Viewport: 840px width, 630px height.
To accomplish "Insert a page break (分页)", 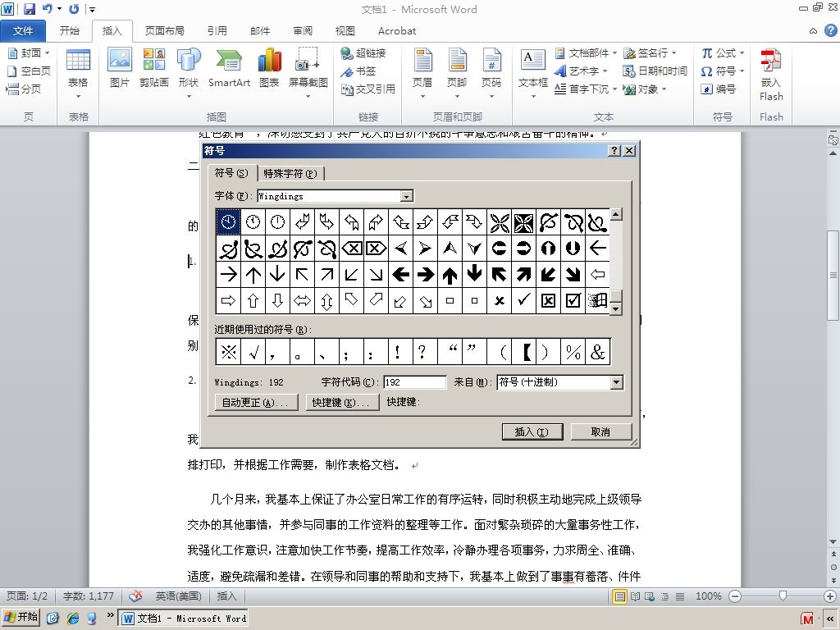I will 24,89.
